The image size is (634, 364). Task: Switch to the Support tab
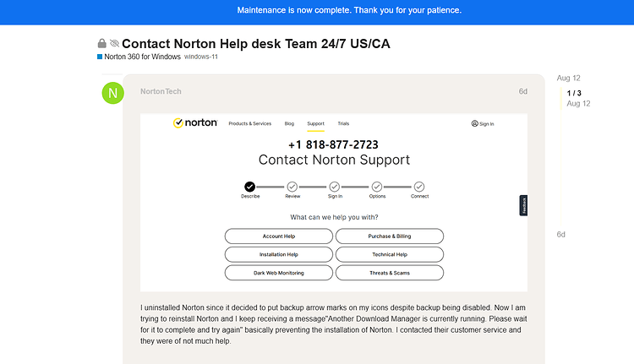(315, 123)
